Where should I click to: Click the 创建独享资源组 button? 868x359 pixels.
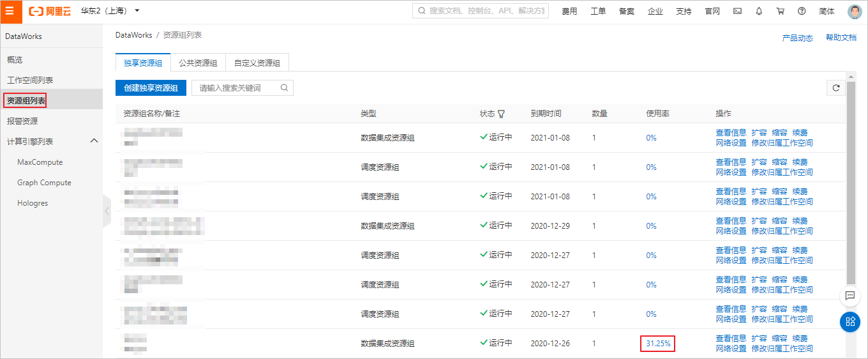(151, 88)
